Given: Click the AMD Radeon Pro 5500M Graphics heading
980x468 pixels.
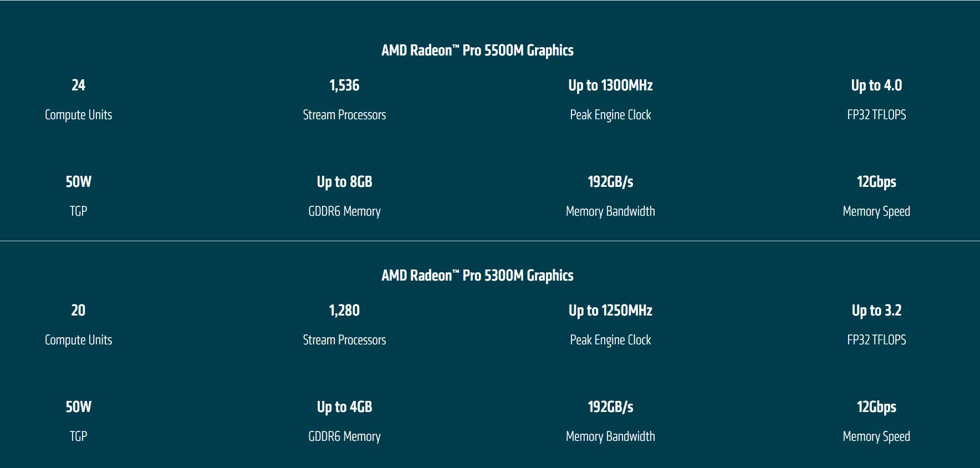Looking at the screenshot, I should coord(477,50).
